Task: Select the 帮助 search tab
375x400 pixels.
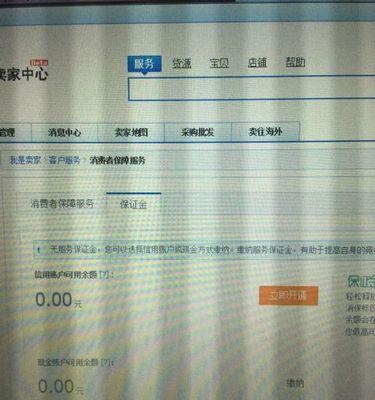Action: [295, 62]
